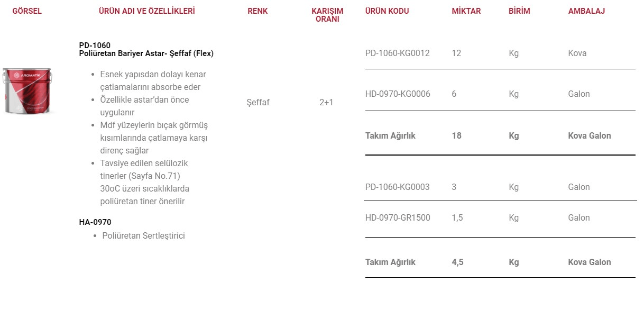644x309 pixels.
Task: Click the ÜRÜN ADI VE ÖZELLİKLERİ header
Action: point(147,11)
